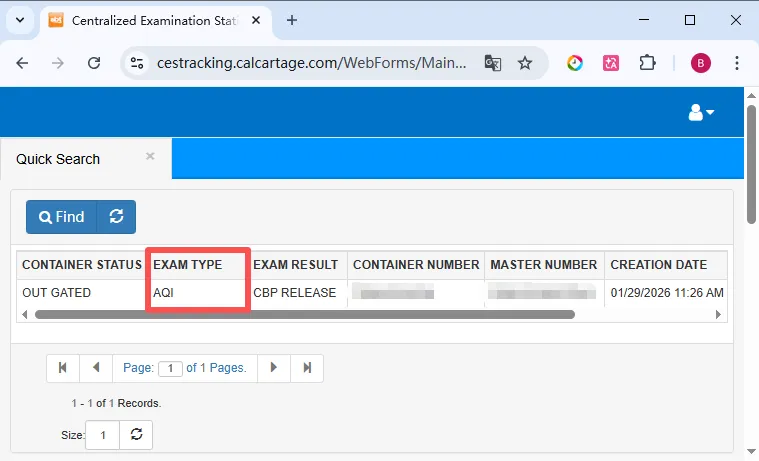Open Chrome's three-dot menu
Image resolution: width=759 pixels, height=461 pixels.
pyautogui.click(x=737, y=63)
